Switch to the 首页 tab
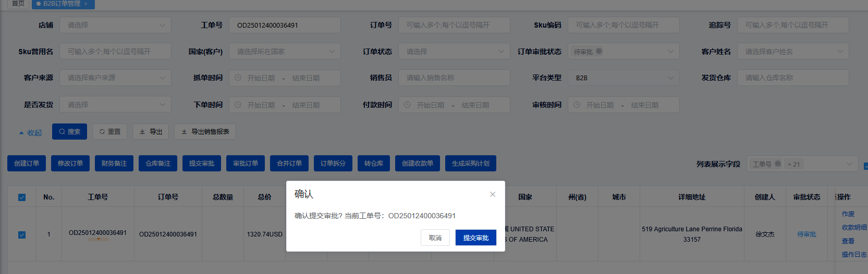Screen dimensions: 868x274 [18, 4]
